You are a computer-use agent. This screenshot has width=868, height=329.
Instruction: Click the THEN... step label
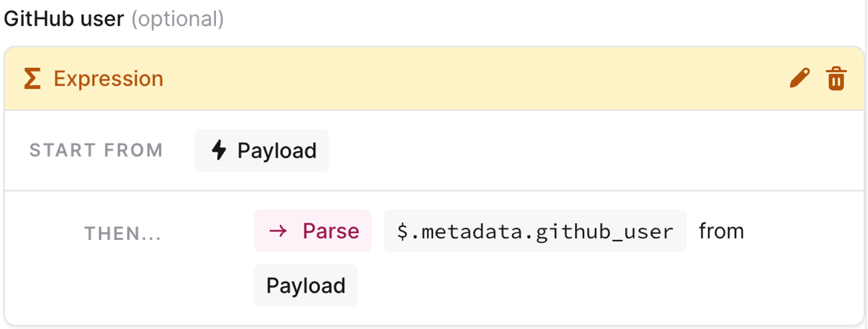click(x=123, y=233)
